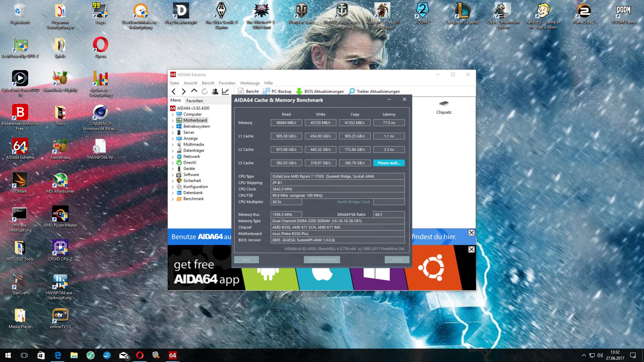This screenshot has width=644, height=362.
Task: Open the Datei menu
Action: 175,83
